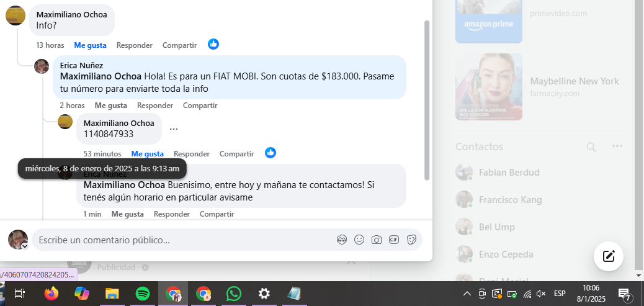644x306 pixels.
Task: Show hidden system tray icons
Action: click(467, 293)
